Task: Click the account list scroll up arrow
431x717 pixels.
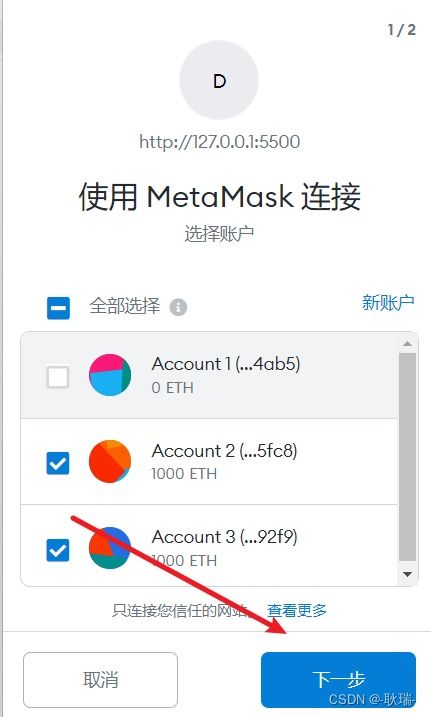Action: click(x=408, y=343)
